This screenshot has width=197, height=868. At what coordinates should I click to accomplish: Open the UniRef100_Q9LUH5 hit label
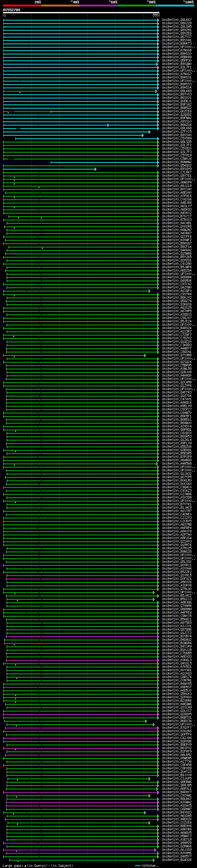(x=177, y=26)
